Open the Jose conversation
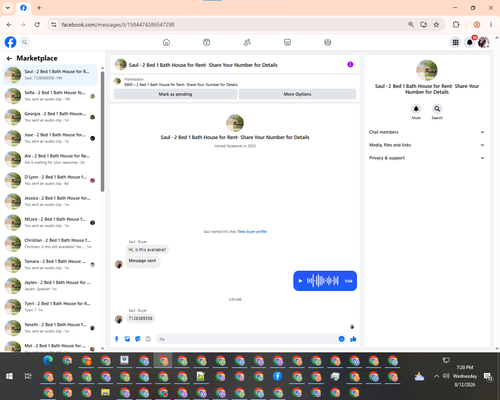 [x=50, y=138]
